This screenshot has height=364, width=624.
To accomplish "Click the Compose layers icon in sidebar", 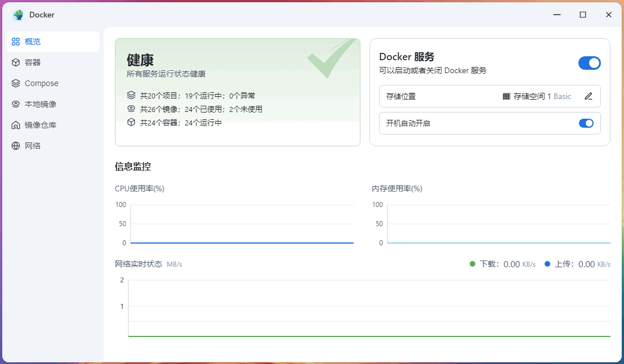I will [x=16, y=83].
